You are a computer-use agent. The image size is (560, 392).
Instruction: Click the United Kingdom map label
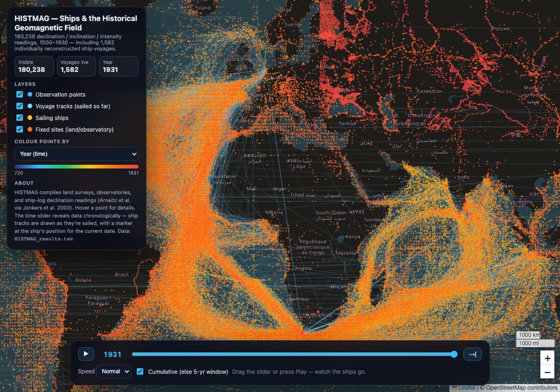tap(242, 59)
